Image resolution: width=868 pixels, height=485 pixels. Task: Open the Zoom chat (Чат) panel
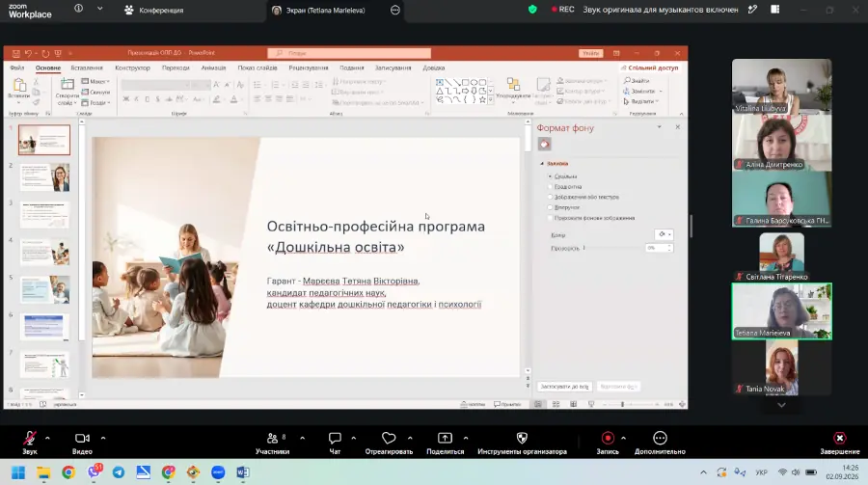point(335,443)
